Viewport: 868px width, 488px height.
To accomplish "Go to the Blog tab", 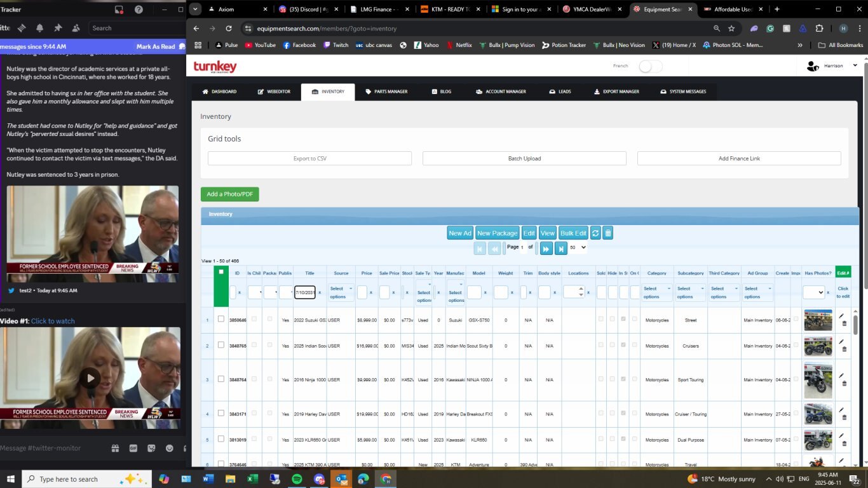I will pyautogui.click(x=442, y=91).
